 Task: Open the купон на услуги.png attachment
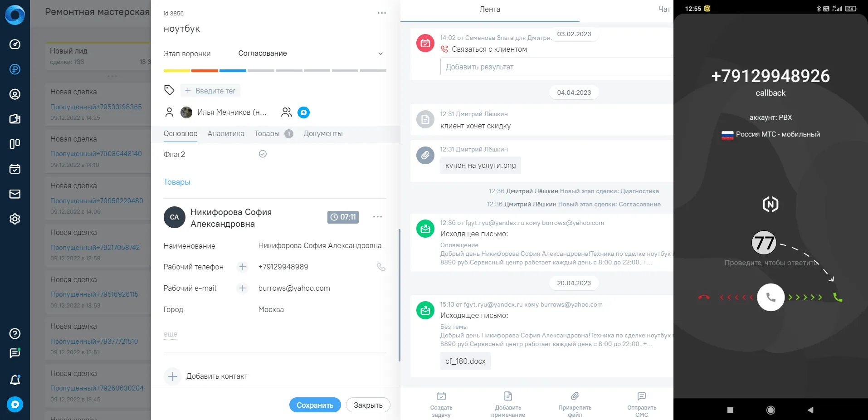[x=481, y=166]
